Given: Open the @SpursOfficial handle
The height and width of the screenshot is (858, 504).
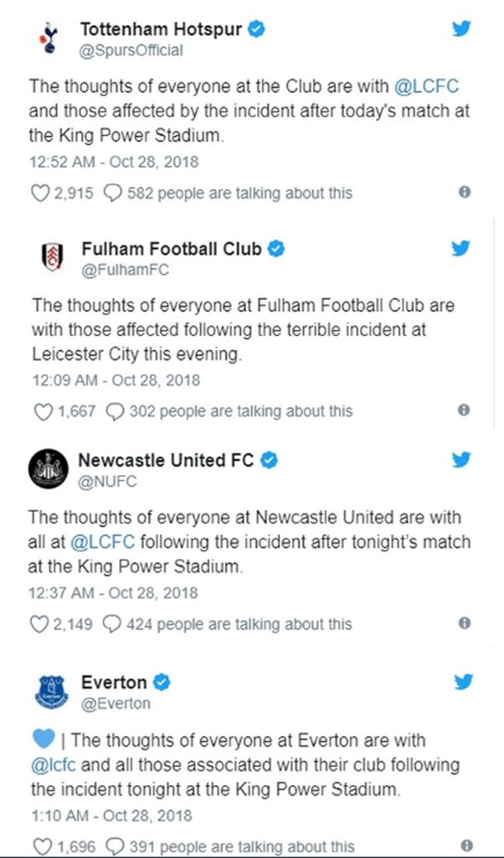Looking at the screenshot, I should pyautogui.click(x=131, y=50).
